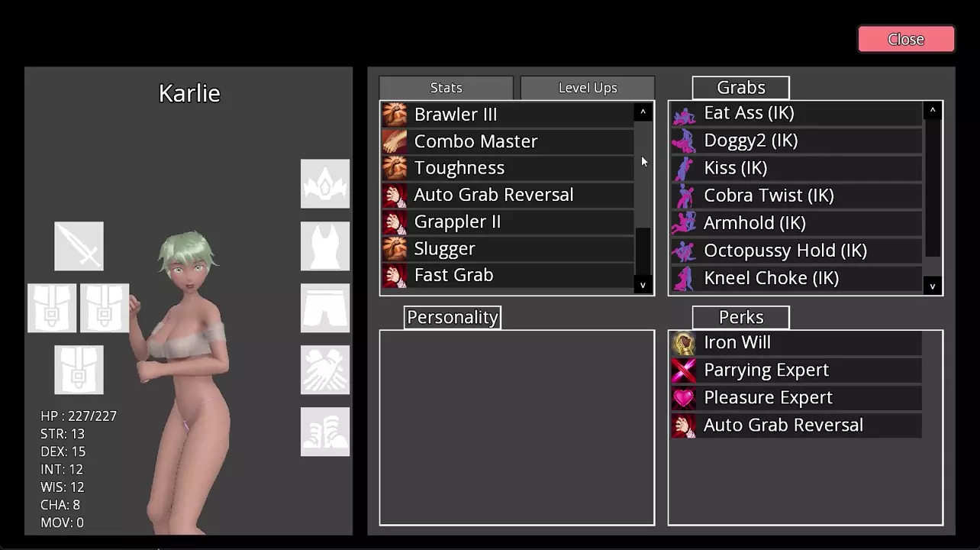Click the skills list scroll-up arrow
Screen dimensions: 980x550
pyautogui.click(x=643, y=112)
